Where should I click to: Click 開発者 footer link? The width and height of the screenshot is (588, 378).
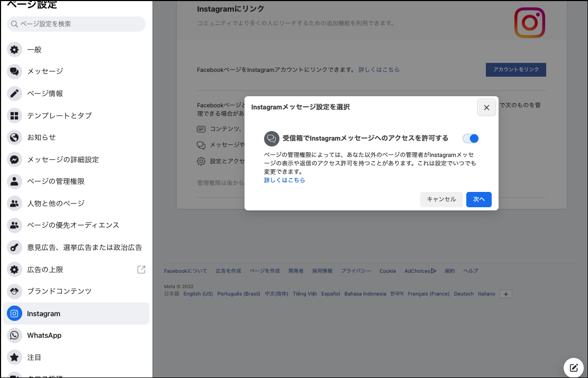pyautogui.click(x=296, y=271)
